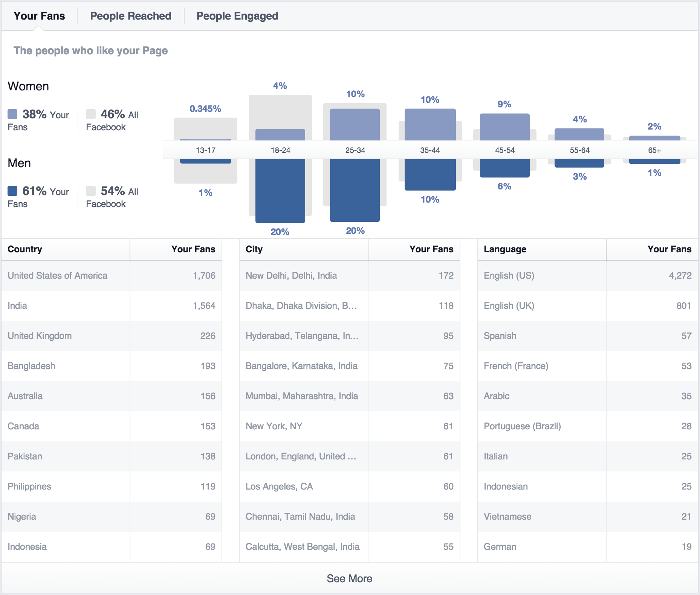The width and height of the screenshot is (700, 595).
Task: Open the People Reached tab
Action: tap(131, 16)
